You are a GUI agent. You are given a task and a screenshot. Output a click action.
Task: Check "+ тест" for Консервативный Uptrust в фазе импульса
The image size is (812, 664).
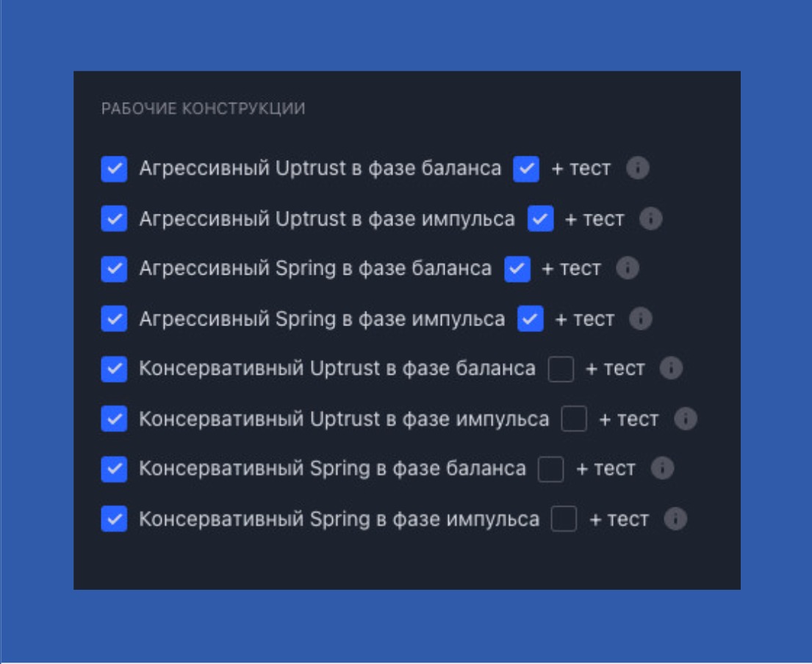[x=574, y=419]
